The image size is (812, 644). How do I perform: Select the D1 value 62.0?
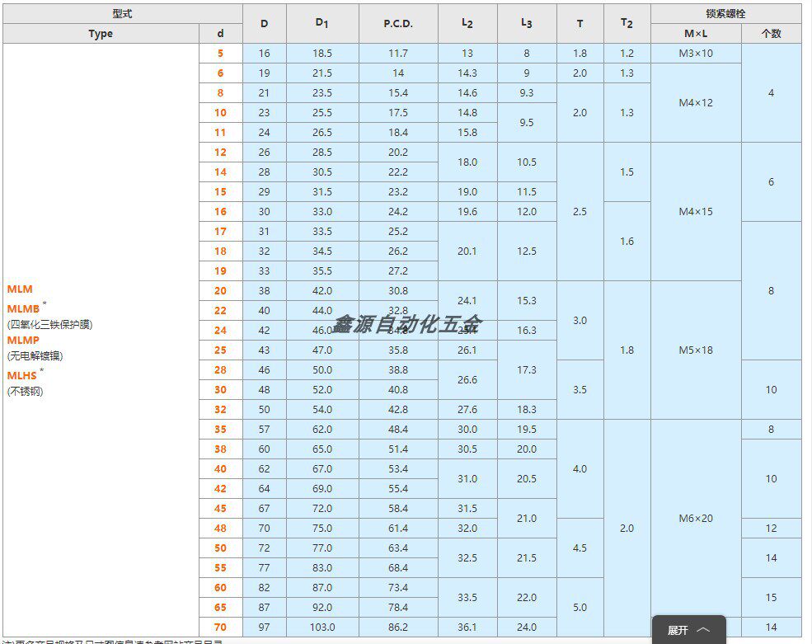tap(322, 430)
